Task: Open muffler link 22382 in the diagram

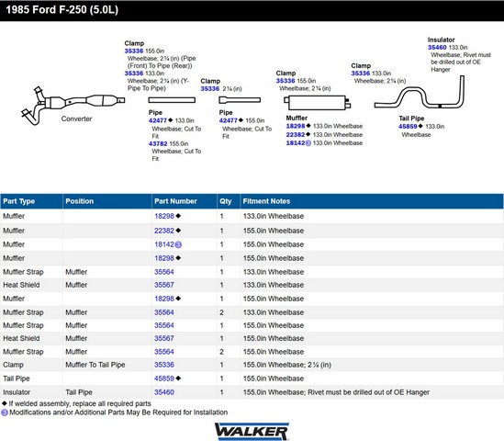Action: click(x=296, y=135)
